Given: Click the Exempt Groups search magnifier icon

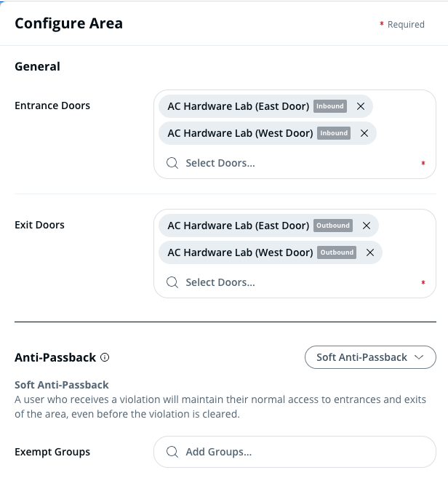Looking at the screenshot, I should [x=172, y=452].
